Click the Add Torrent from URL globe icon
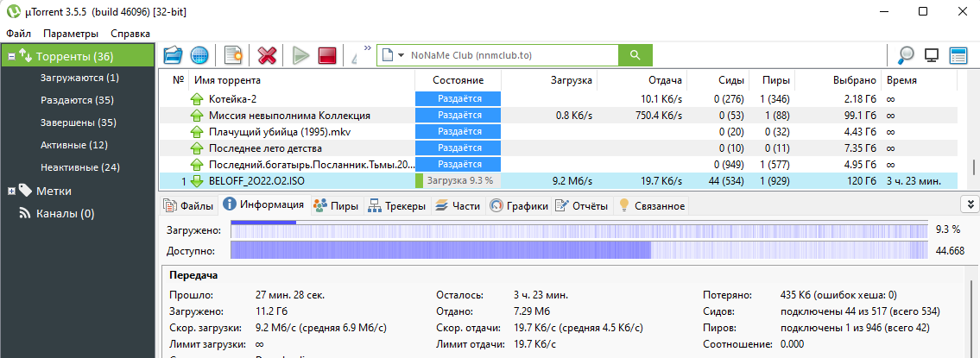 click(199, 55)
